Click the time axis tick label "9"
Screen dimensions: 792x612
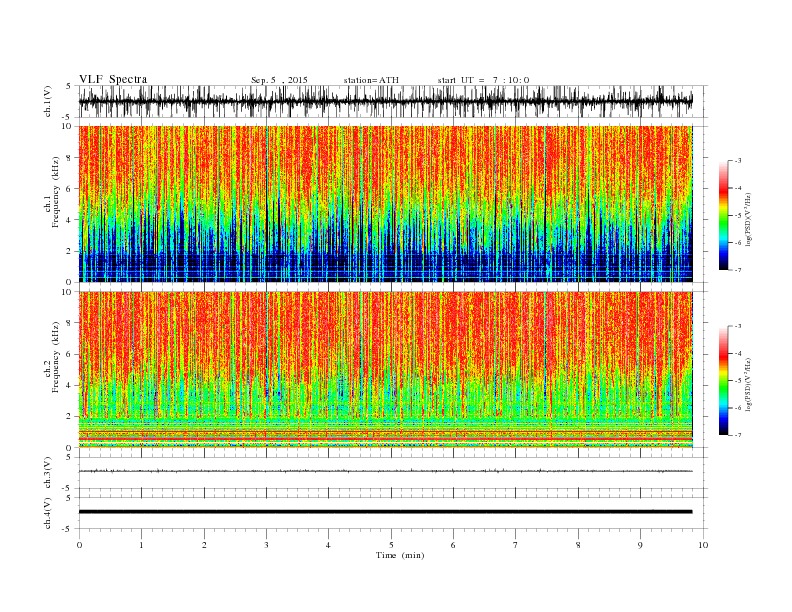click(640, 545)
